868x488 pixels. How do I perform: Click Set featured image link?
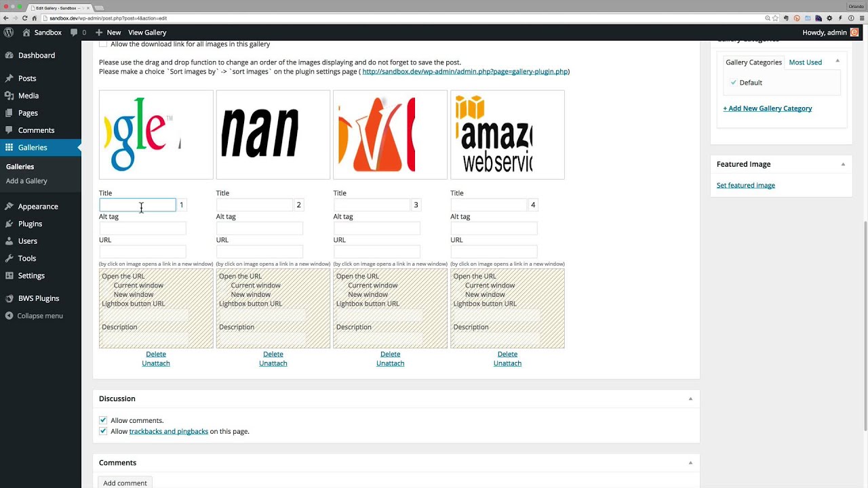coord(746,185)
